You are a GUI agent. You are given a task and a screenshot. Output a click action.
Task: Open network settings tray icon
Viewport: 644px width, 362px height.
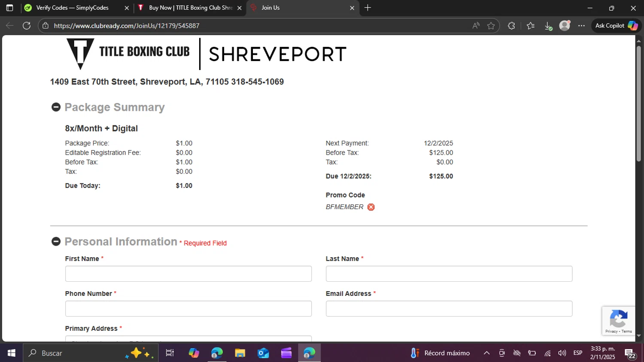coord(547,353)
